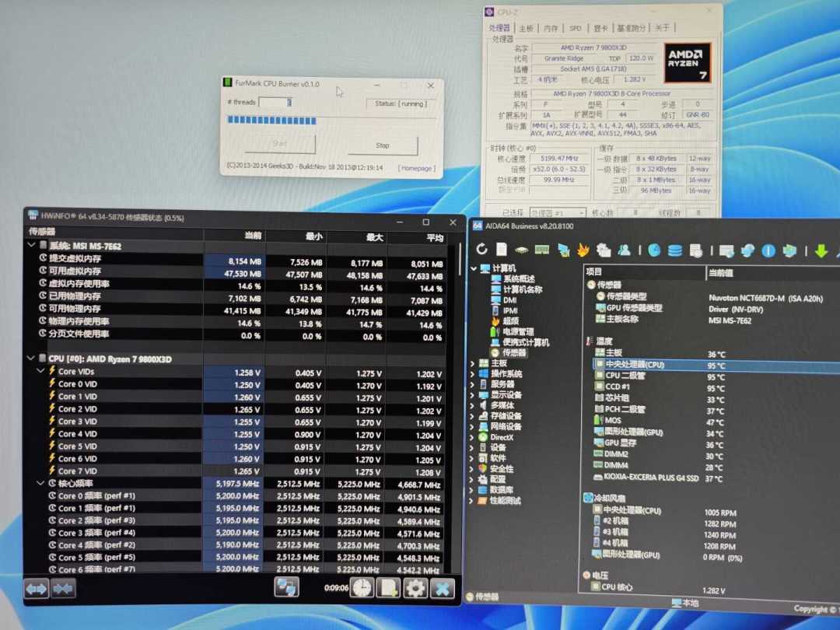Click the memory module icon in AIDA64 toolbar
This screenshot has height=630, width=840.
pos(541,250)
